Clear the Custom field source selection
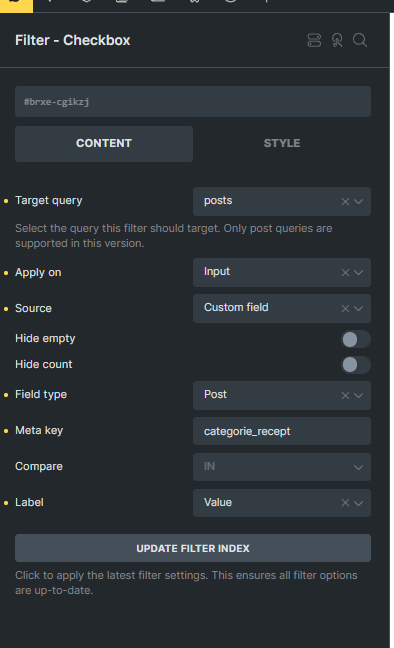The height and width of the screenshot is (648, 394). click(345, 308)
